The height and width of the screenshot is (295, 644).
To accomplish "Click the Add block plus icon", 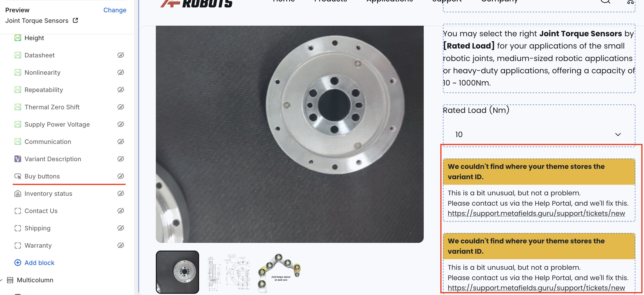I will 18,263.
